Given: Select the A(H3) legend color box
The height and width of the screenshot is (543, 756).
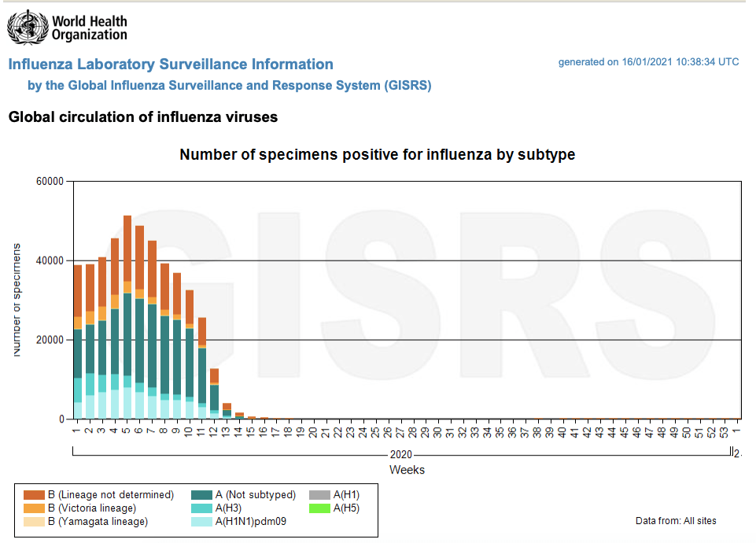Looking at the screenshot, I should (x=202, y=508).
